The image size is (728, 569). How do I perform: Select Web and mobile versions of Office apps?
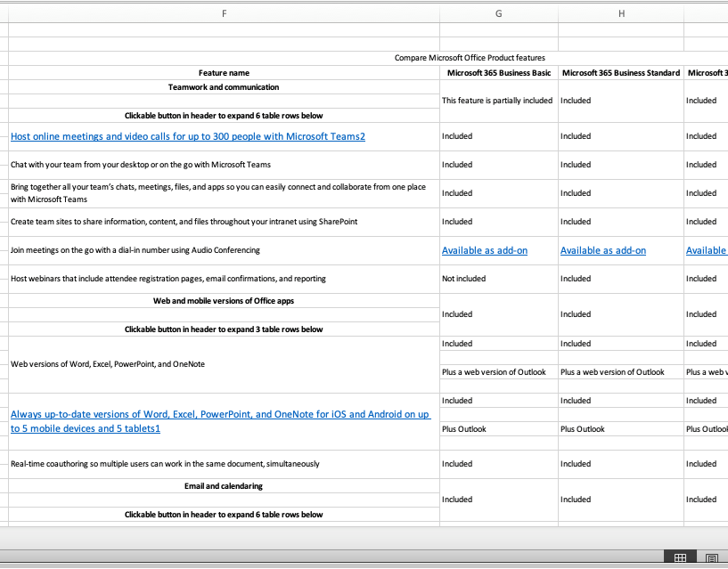point(224,301)
